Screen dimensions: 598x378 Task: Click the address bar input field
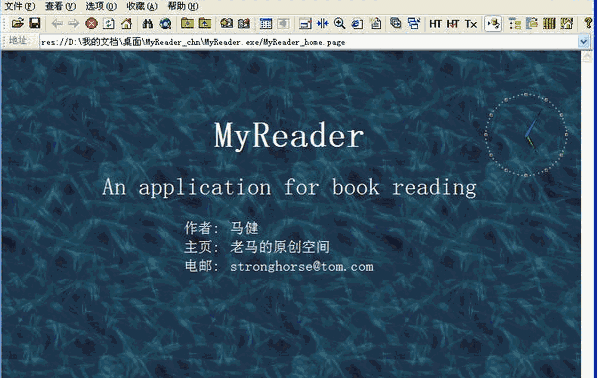[x=309, y=42]
